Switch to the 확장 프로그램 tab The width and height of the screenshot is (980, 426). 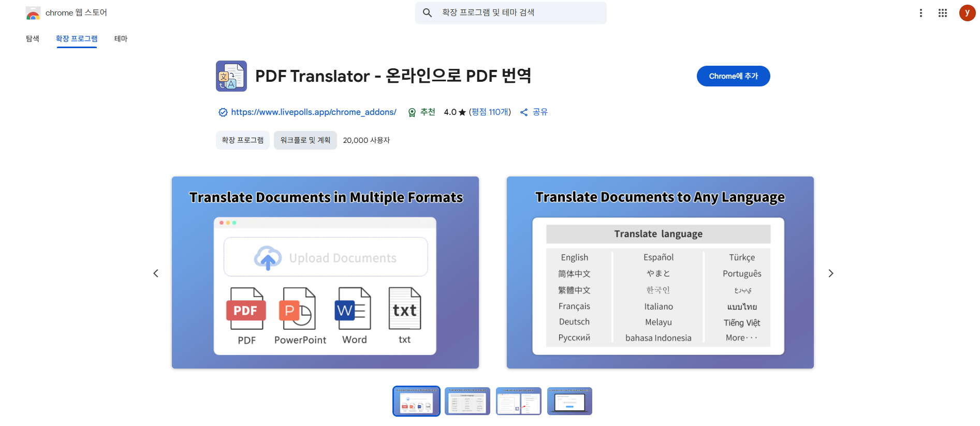click(77, 39)
